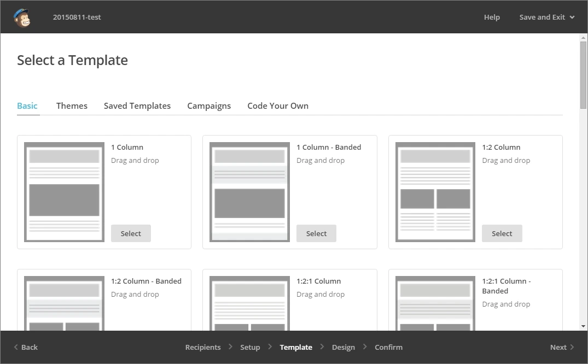Viewport: 588px width, 364px height.
Task: Click the 1:2:1 Column - Banded title
Action: coord(507,286)
